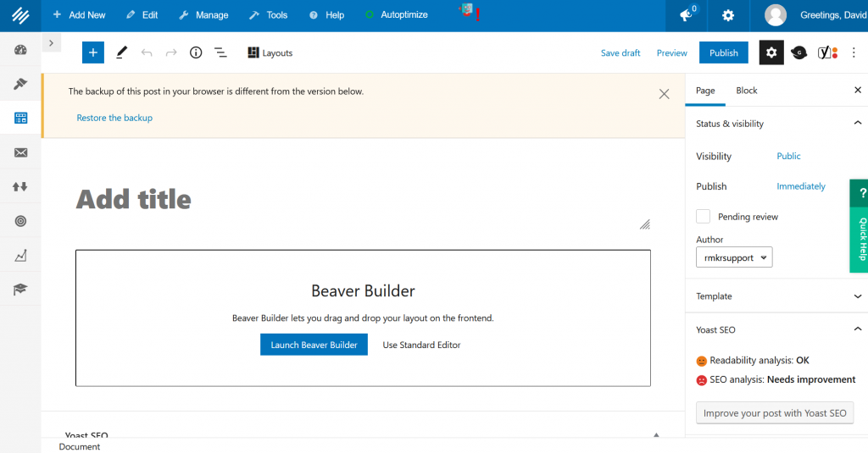This screenshot has height=453, width=868.
Task: Collapse the Yoast SEO sidebar section
Action: (776, 329)
